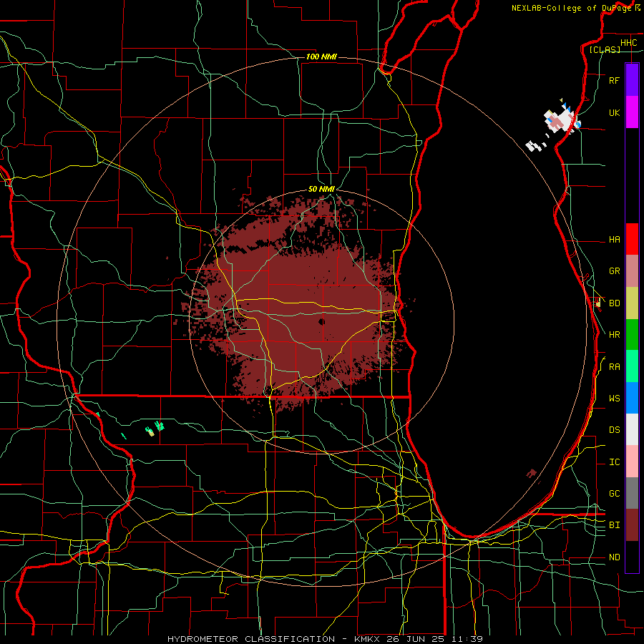
Task: Click the RF legend label
Action: click(614, 80)
